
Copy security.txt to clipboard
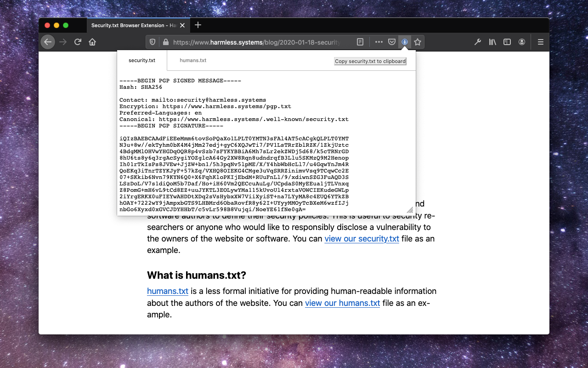coord(370,61)
